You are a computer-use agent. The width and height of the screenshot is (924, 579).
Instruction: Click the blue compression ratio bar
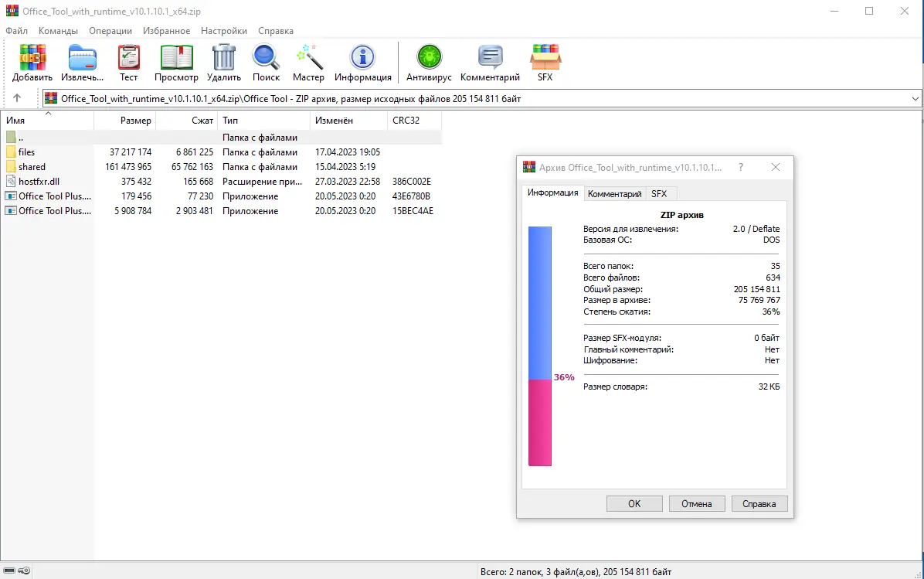coord(540,302)
